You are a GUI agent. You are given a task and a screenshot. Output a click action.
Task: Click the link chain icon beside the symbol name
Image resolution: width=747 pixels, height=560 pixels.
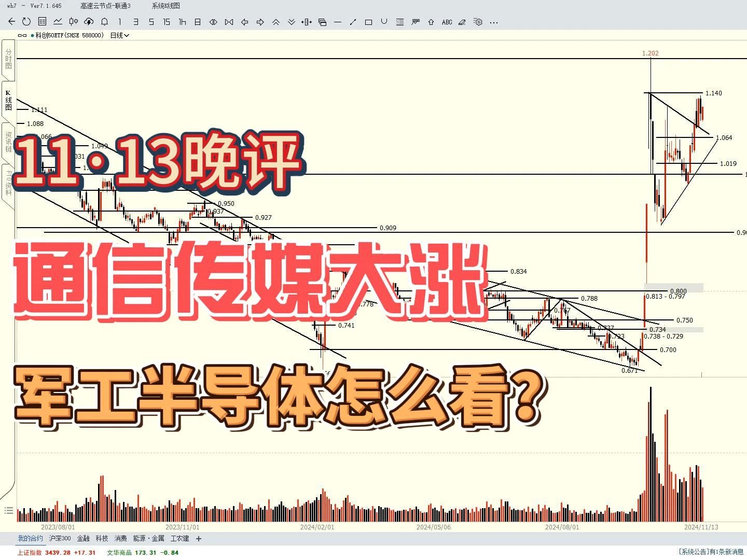pos(22,35)
